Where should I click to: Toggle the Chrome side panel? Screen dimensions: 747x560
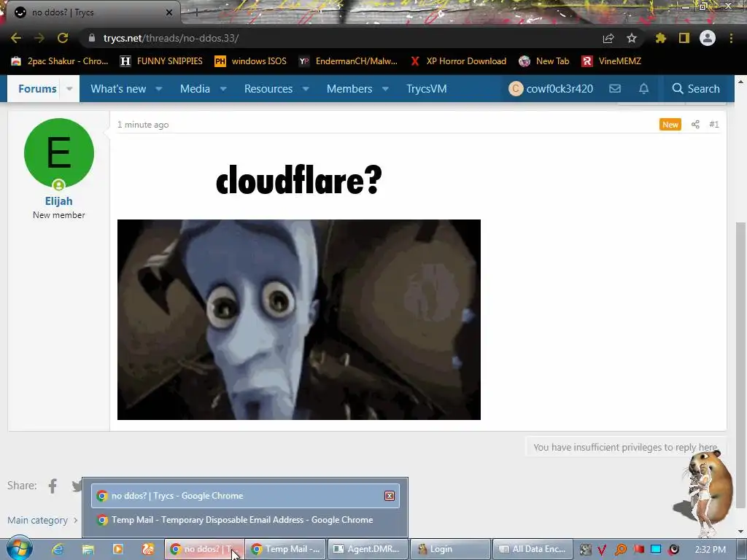pos(684,38)
